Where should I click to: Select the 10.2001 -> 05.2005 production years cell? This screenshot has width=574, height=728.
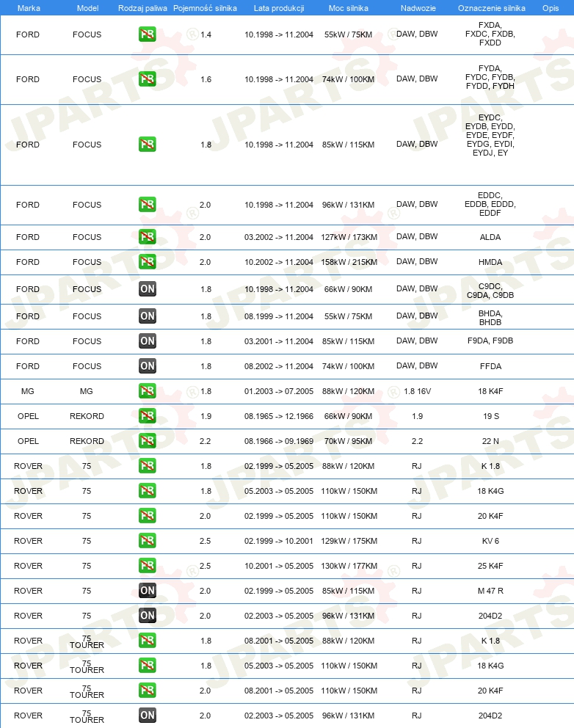pyautogui.click(x=279, y=566)
